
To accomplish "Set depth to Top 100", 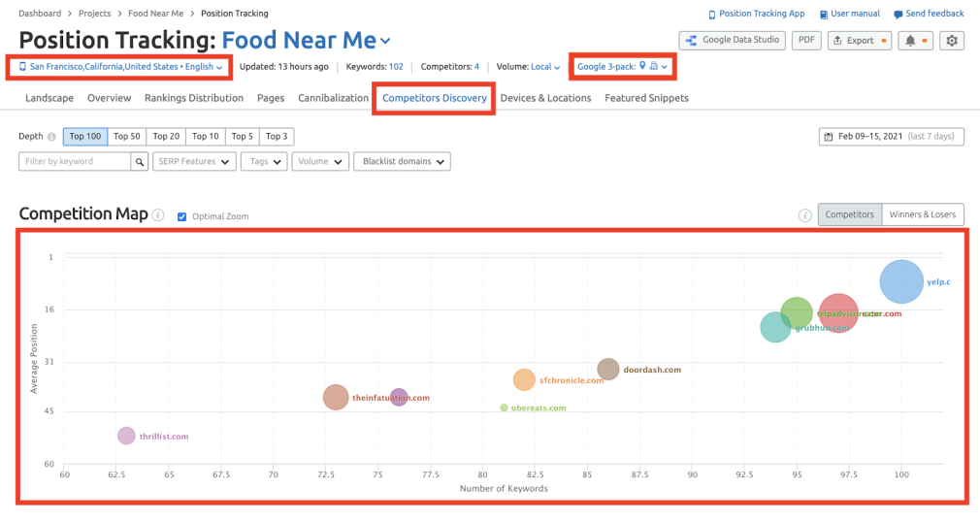I will tap(85, 136).
